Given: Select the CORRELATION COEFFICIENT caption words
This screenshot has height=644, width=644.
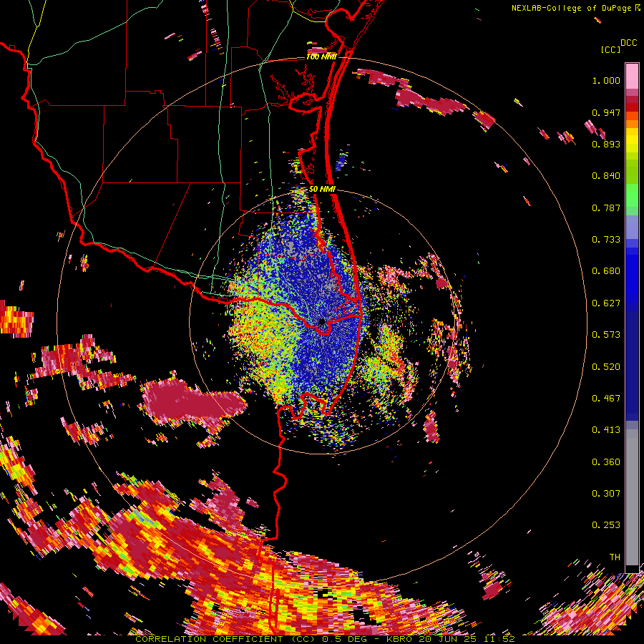Looking at the screenshot, I should (x=209, y=639).
